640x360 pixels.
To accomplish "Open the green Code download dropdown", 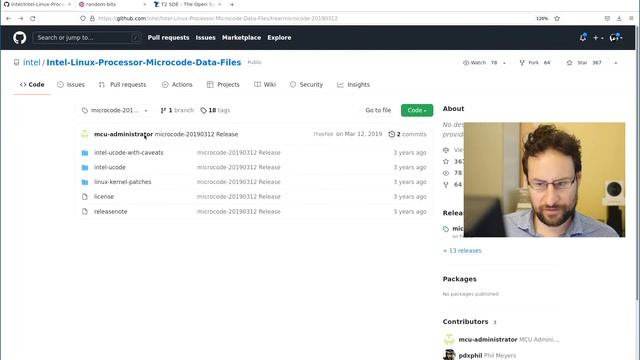I will (x=417, y=110).
